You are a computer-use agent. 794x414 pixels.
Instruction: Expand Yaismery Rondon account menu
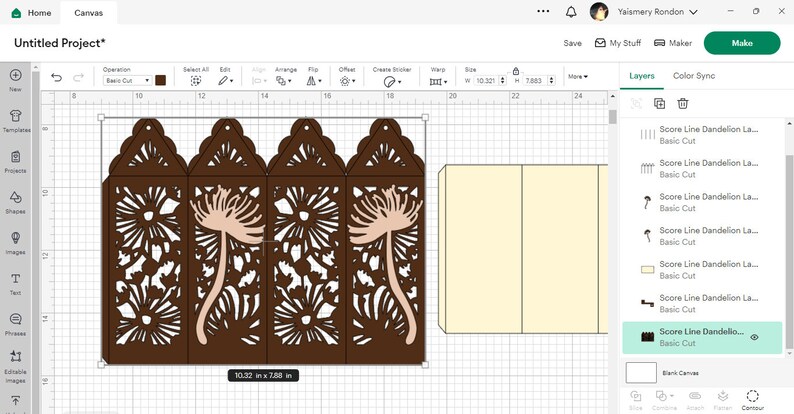click(657, 12)
